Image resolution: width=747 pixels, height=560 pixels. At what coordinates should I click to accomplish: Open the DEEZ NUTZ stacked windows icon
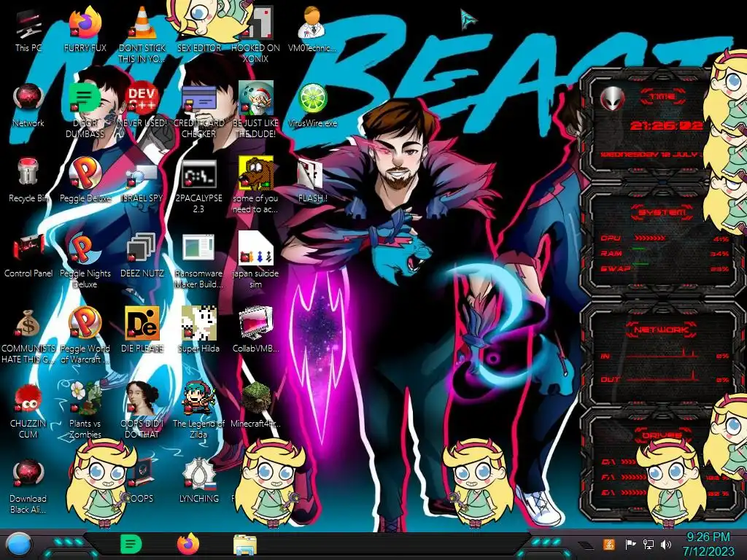(x=142, y=255)
